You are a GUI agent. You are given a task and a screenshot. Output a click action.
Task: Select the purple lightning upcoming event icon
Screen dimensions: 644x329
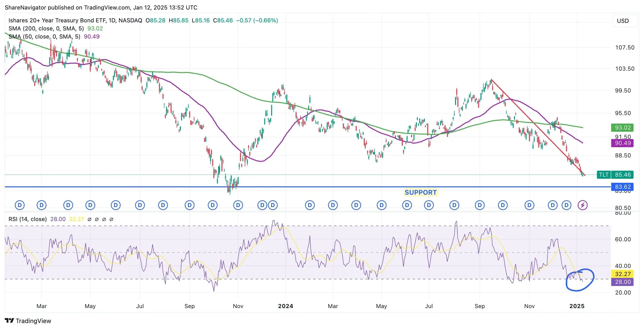(x=582, y=205)
